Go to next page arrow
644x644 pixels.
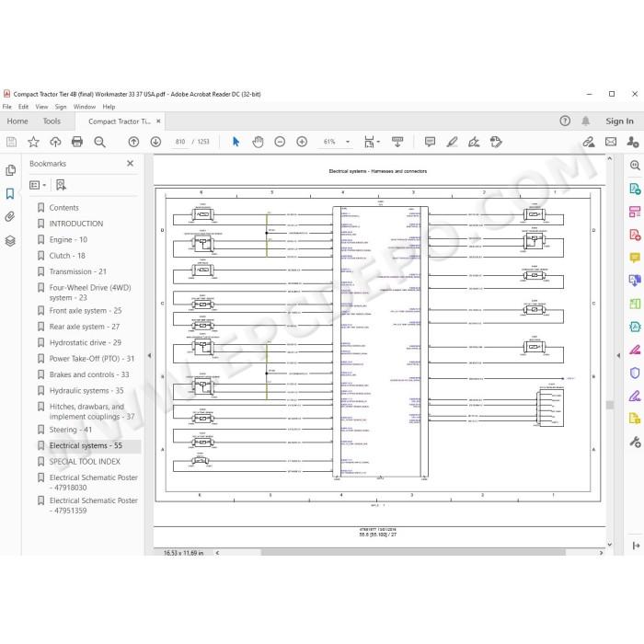(x=155, y=142)
